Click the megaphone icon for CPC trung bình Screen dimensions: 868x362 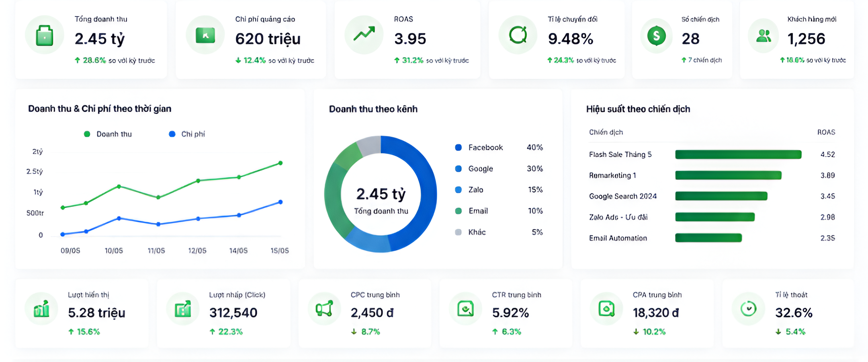pyautogui.click(x=324, y=309)
